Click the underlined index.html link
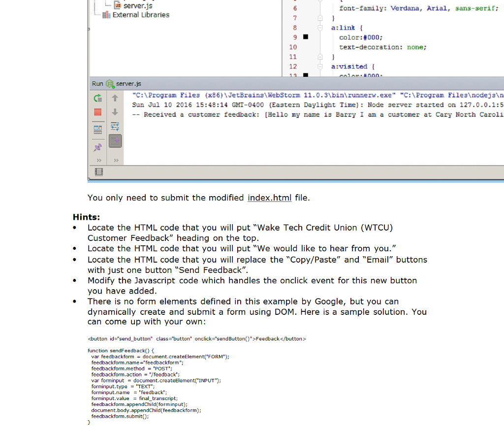 click(269, 198)
